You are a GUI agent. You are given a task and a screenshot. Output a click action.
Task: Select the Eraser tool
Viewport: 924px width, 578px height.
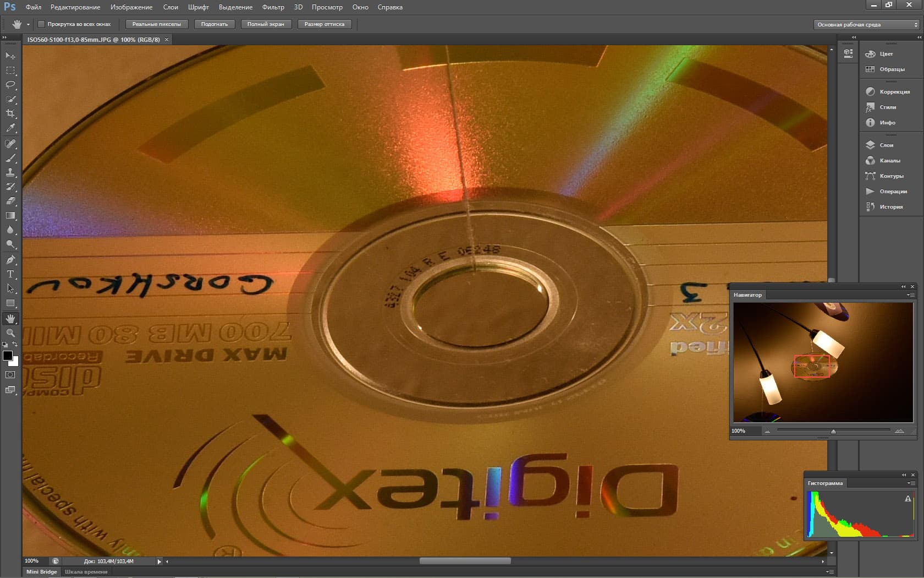point(10,201)
